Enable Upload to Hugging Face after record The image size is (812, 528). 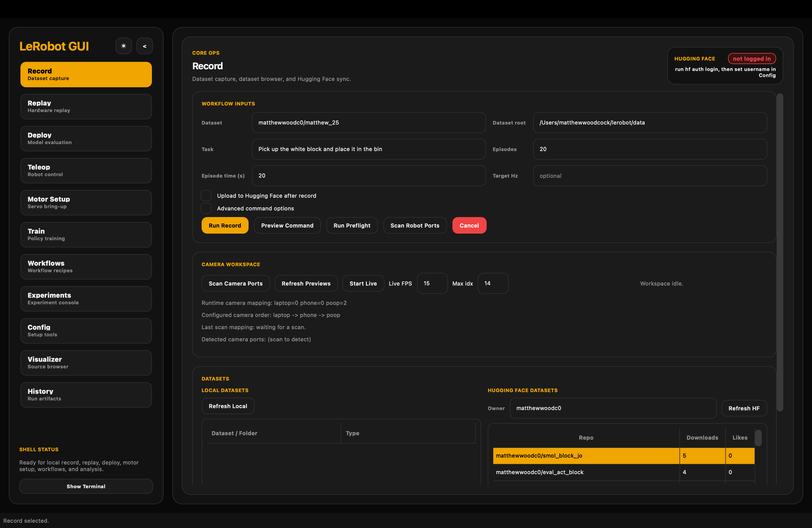(x=206, y=196)
